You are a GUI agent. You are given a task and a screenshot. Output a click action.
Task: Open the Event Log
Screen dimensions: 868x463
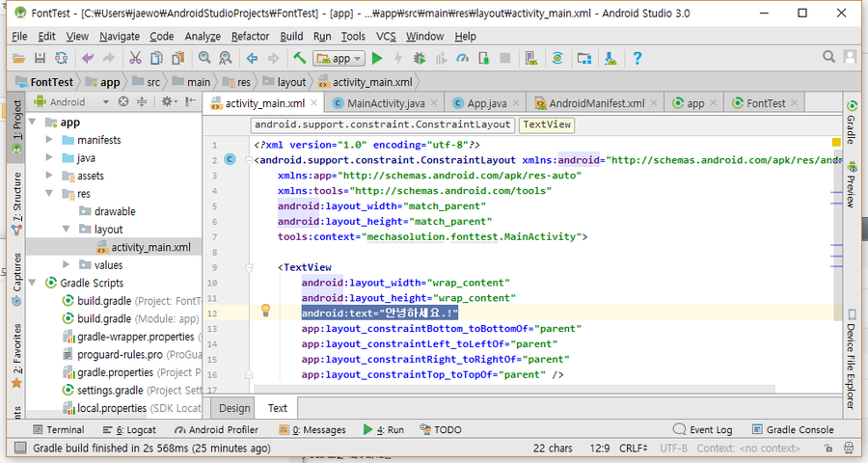click(702, 430)
